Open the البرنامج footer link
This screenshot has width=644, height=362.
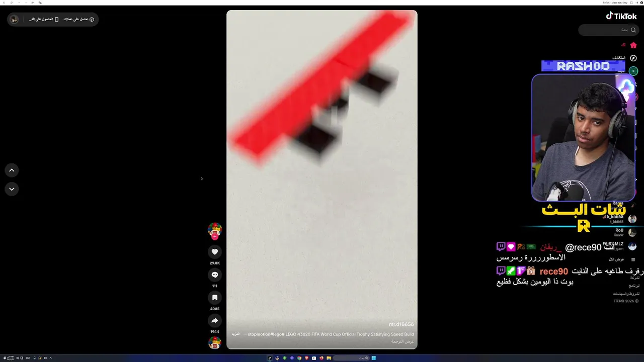point(634,286)
